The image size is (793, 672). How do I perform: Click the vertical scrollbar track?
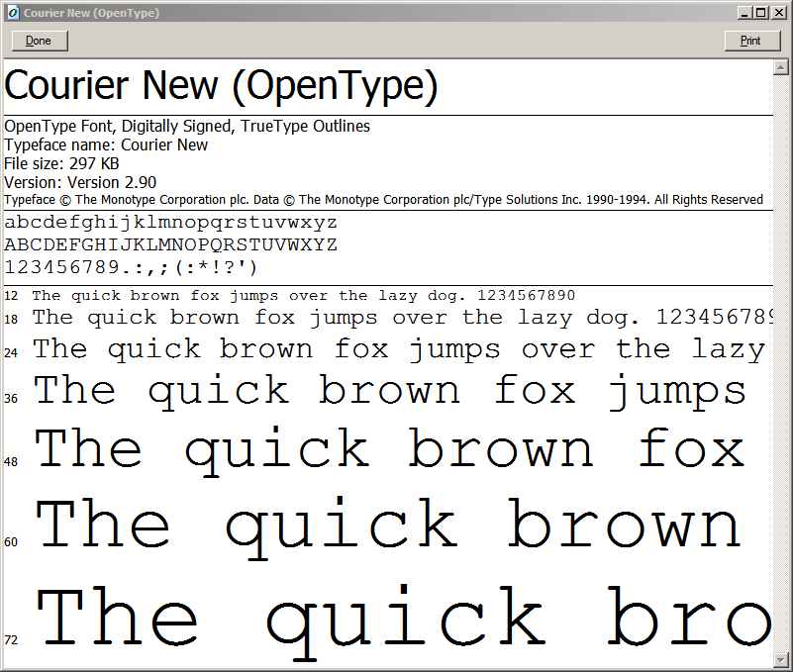[x=781, y=363]
